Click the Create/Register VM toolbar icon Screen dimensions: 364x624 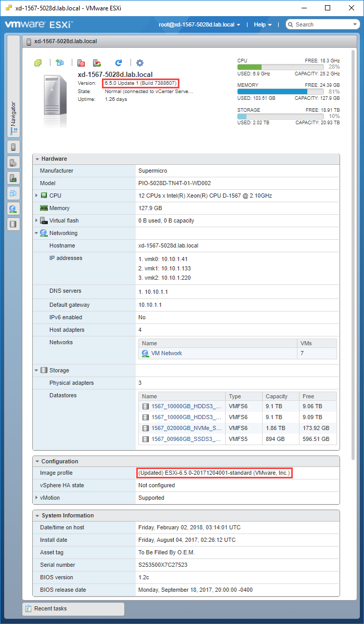(60, 62)
